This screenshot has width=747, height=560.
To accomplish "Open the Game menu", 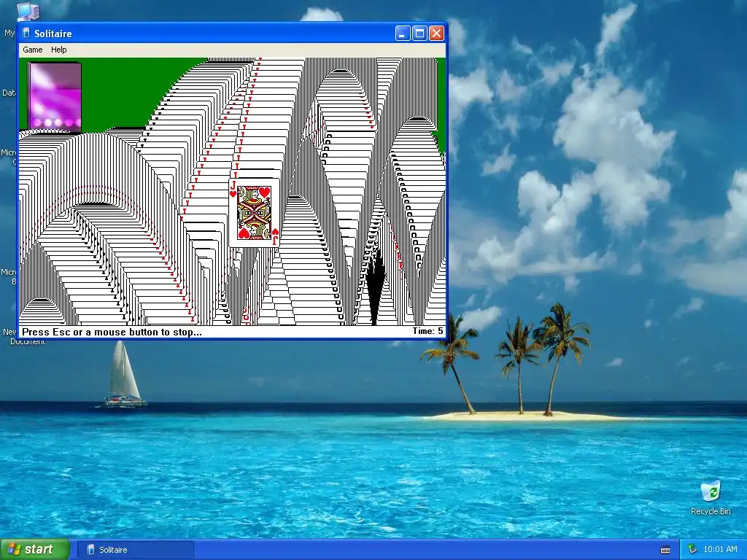I will coord(32,50).
